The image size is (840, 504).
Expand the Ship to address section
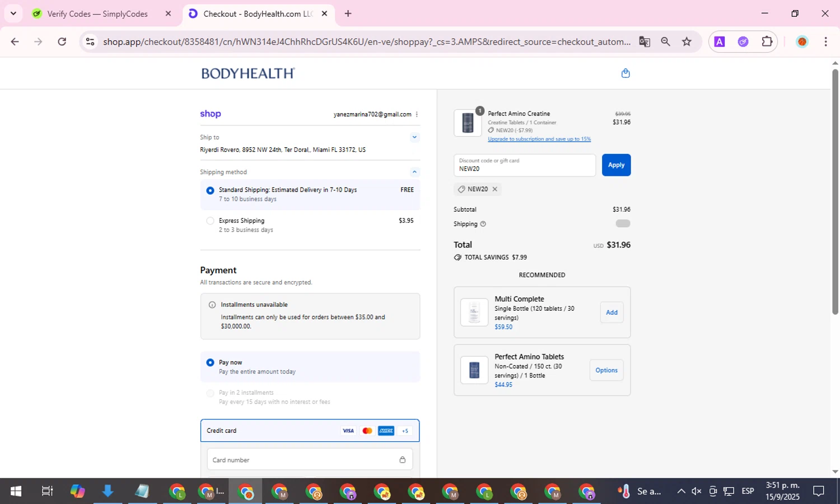(414, 137)
